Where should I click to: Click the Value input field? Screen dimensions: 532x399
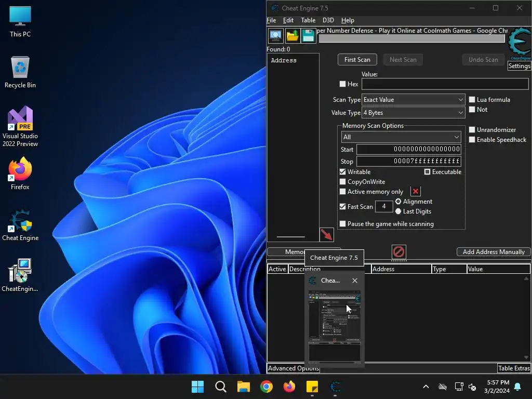tap(445, 84)
